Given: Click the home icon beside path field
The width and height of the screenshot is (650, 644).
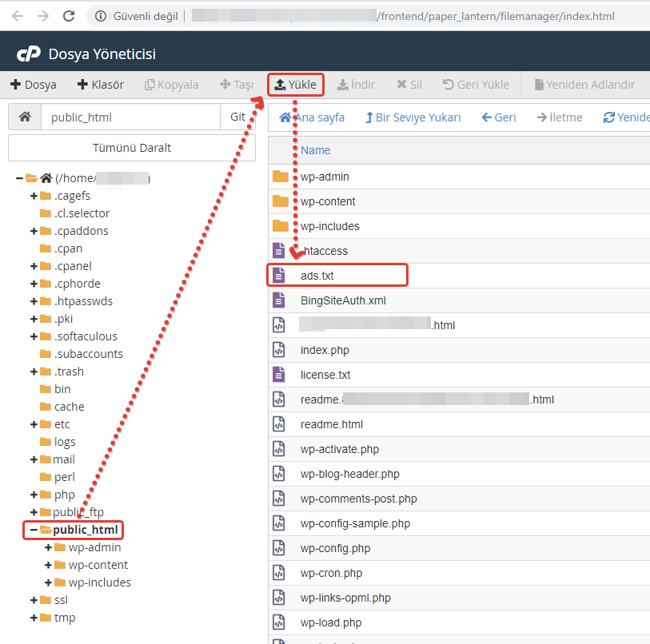Looking at the screenshot, I should point(25,117).
